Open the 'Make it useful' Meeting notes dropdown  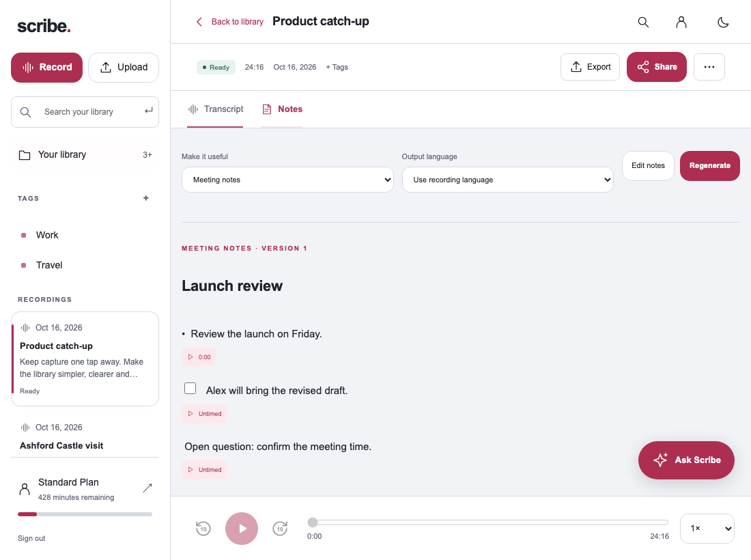pos(287,180)
